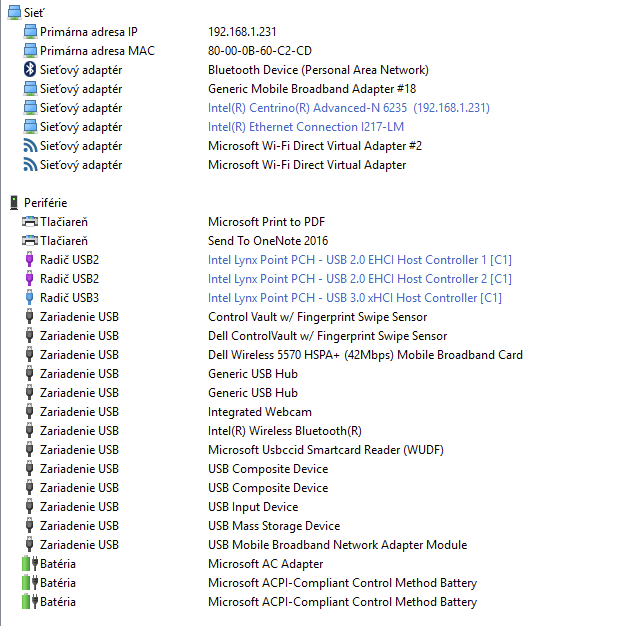Click the USB icon for Smartcard Reader row
The height and width of the screenshot is (626, 622).
point(30,450)
